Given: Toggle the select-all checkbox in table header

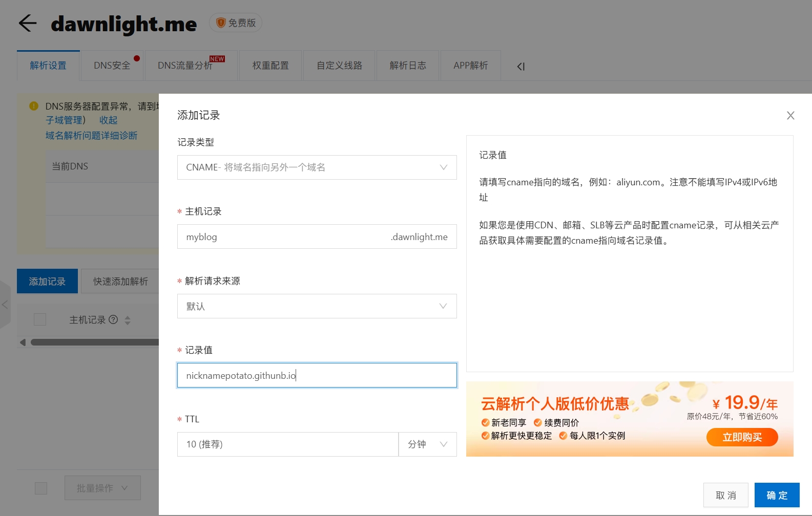Looking at the screenshot, I should pos(40,319).
